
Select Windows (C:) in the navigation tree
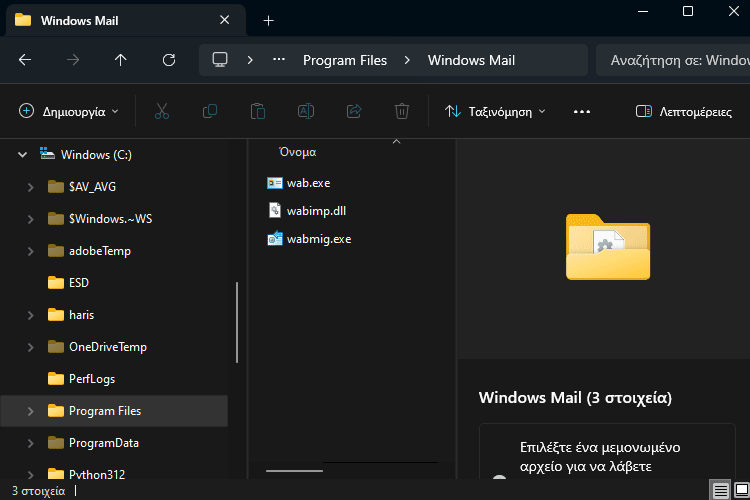(x=96, y=155)
